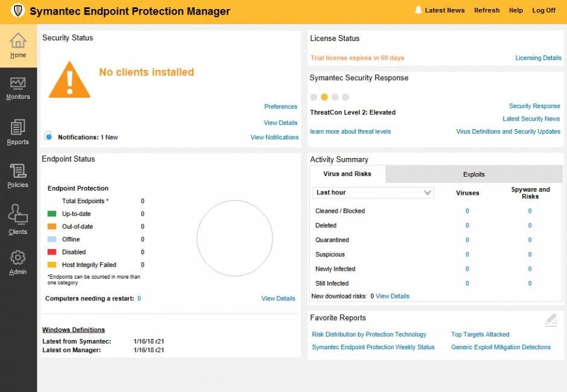This screenshot has height=392, width=567.
Task: Click Spyware count for Cleaned / Blocked
Action: [x=530, y=211]
